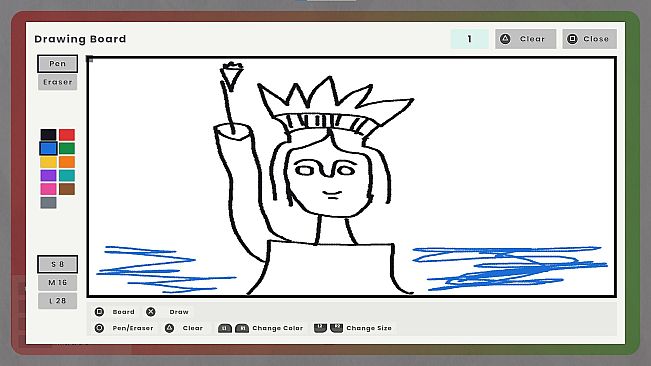Image resolution: width=651 pixels, height=366 pixels.
Task: Choose the M 16 brush size
Action: (x=57, y=283)
